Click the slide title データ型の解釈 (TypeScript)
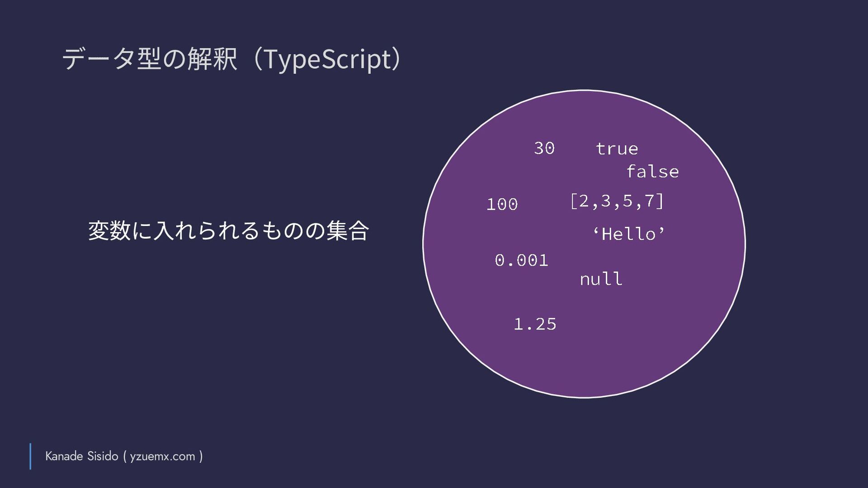Image resolution: width=868 pixels, height=488 pixels. [231, 59]
